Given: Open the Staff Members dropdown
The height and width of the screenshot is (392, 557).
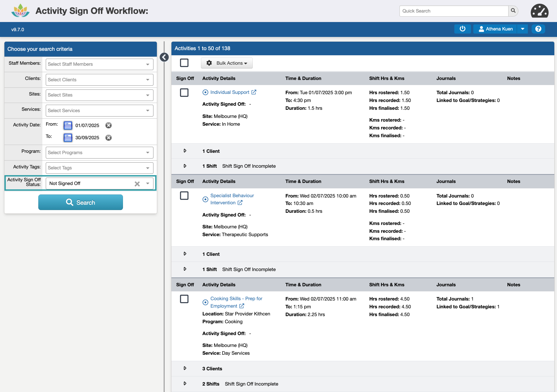Looking at the screenshot, I should coord(99,64).
